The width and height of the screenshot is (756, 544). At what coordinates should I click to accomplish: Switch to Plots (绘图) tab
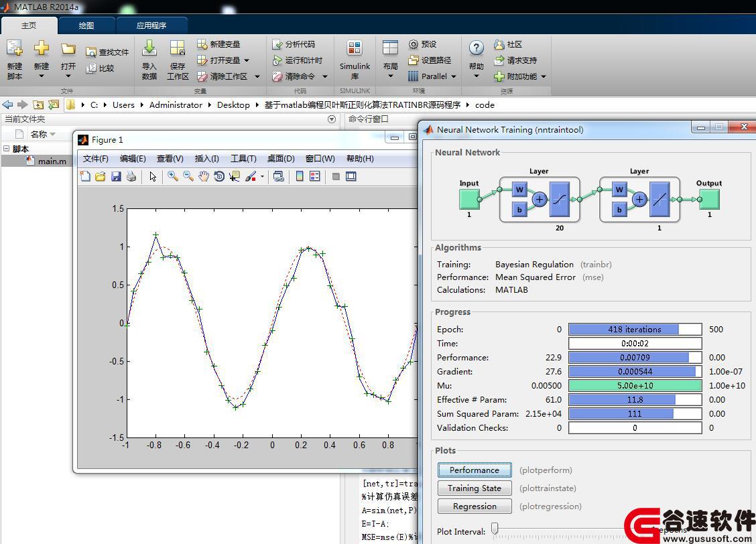[x=86, y=25]
